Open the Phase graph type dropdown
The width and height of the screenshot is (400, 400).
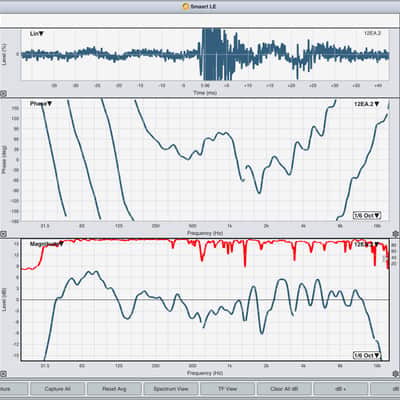click(41, 104)
